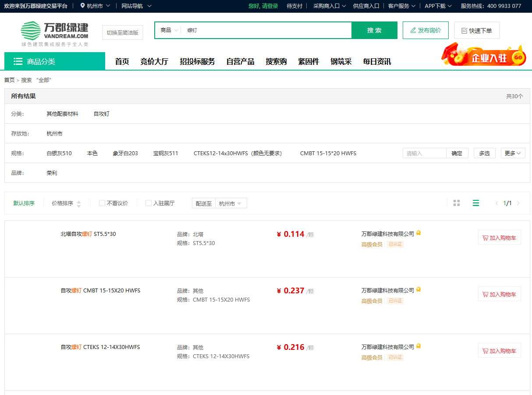
Task: Click the Vandream logo
Action: (x=55, y=31)
